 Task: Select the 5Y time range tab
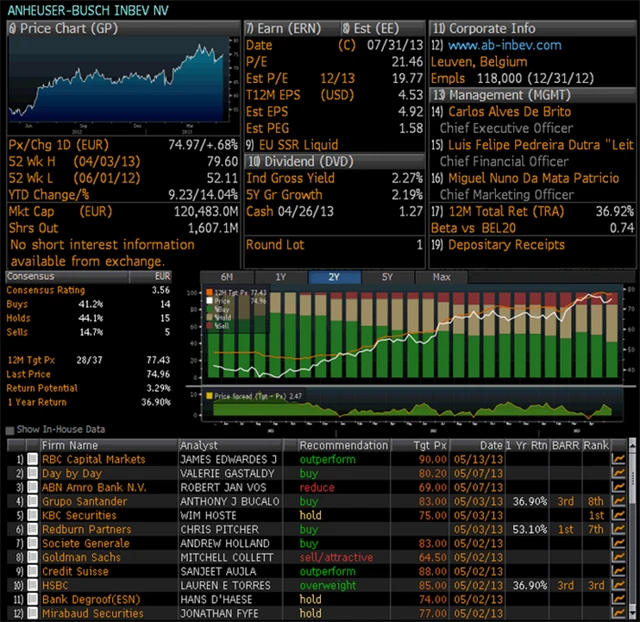tap(379, 277)
